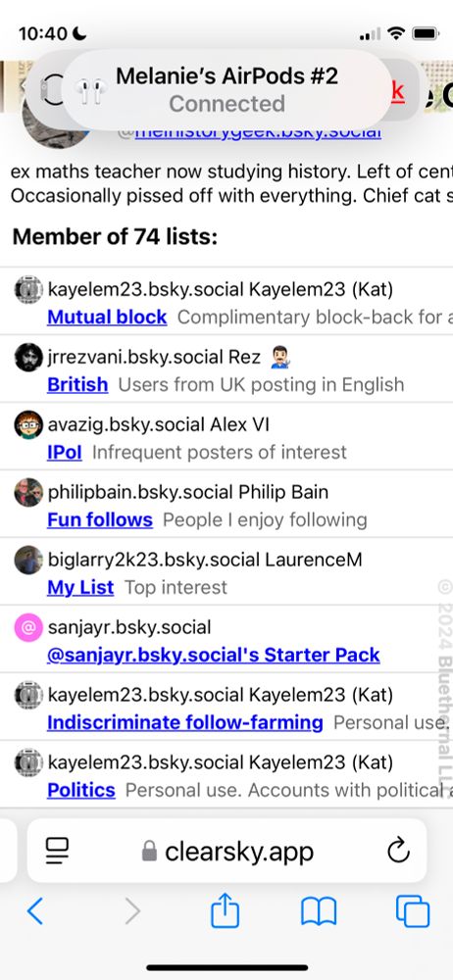Open the Safari share sheet icon
This screenshot has height=980, width=453.
point(226,910)
